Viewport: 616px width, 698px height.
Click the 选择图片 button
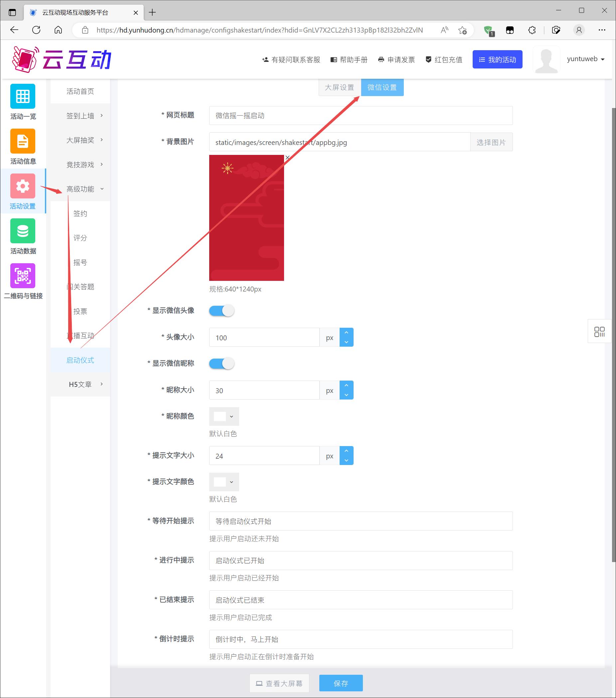pyautogui.click(x=491, y=142)
